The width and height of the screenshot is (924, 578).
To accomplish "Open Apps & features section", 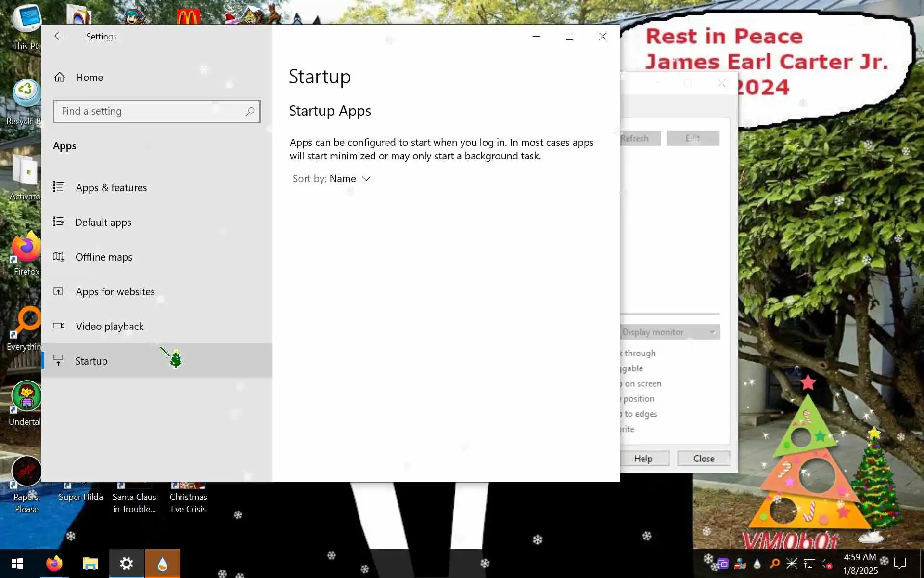I will click(x=111, y=188).
